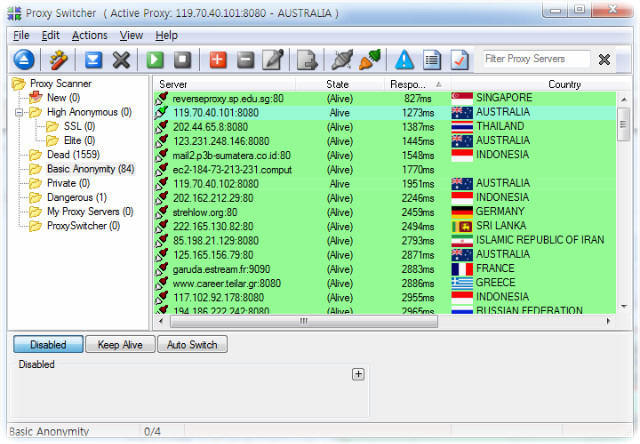Click the blue up-arrow toolbar icon

pyautogui.click(x=24, y=60)
